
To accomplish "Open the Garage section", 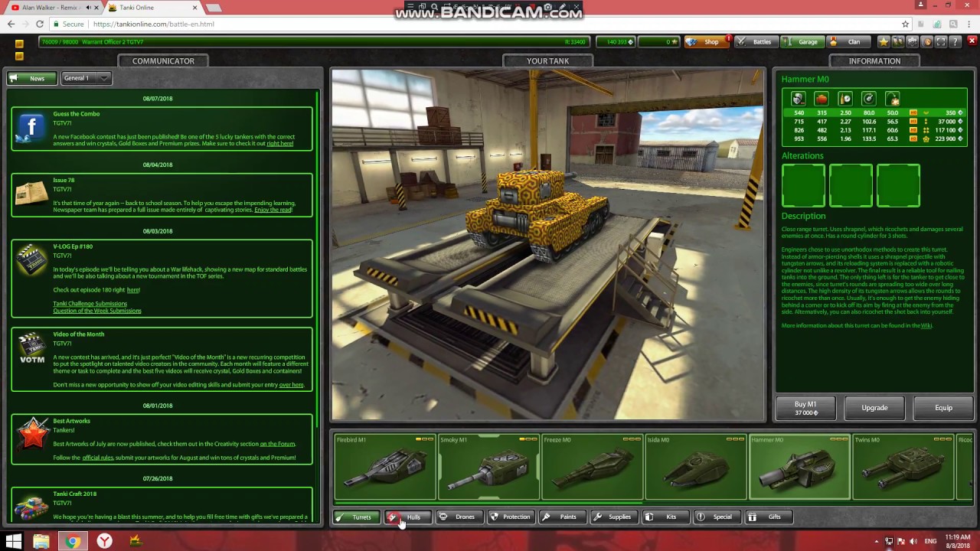I will (x=802, y=42).
